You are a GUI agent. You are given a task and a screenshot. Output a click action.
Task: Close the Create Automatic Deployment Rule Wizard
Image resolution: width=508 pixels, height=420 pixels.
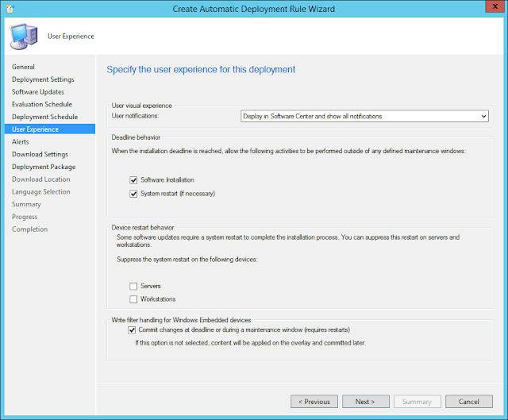(490, 7)
